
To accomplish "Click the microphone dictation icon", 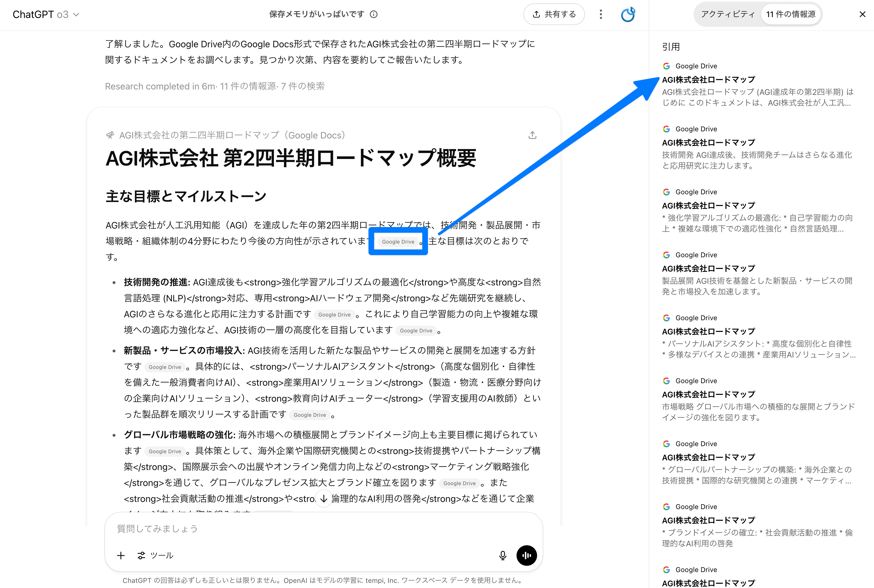I will pyautogui.click(x=503, y=555).
